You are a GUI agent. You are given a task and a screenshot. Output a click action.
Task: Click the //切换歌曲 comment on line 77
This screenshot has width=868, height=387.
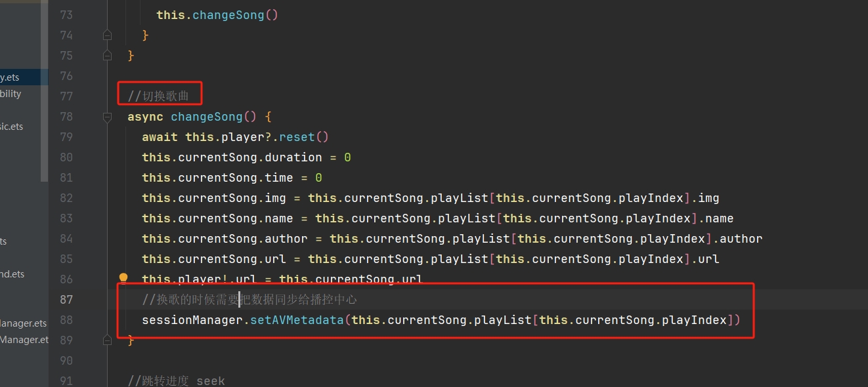pyautogui.click(x=158, y=96)
